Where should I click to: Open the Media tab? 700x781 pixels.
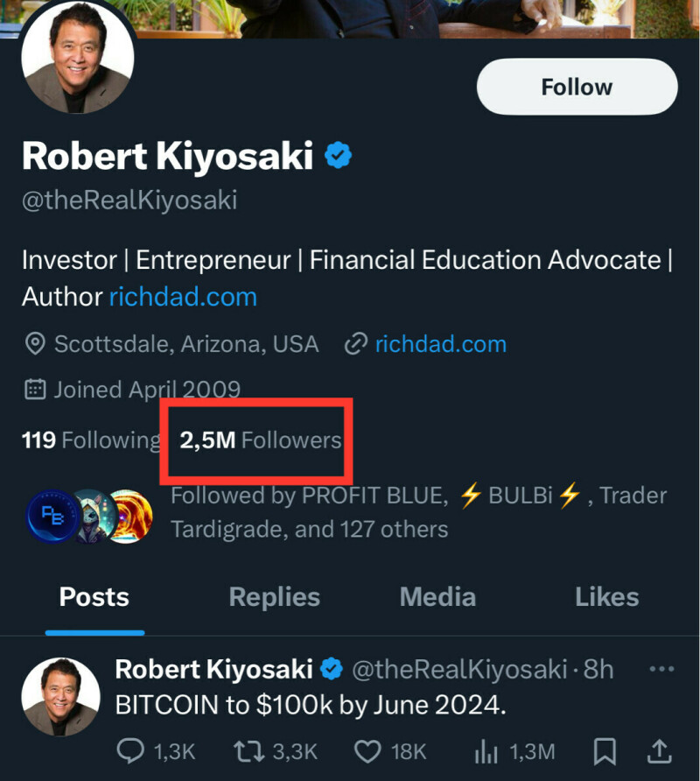point(437,597)
